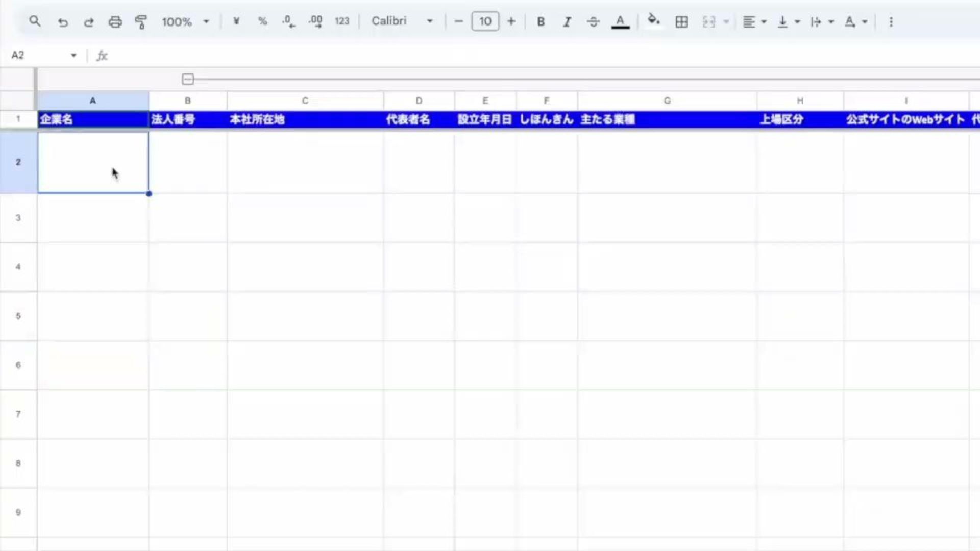Open the Calibri font dropdown
980x551 pixels.
(402, 21)
